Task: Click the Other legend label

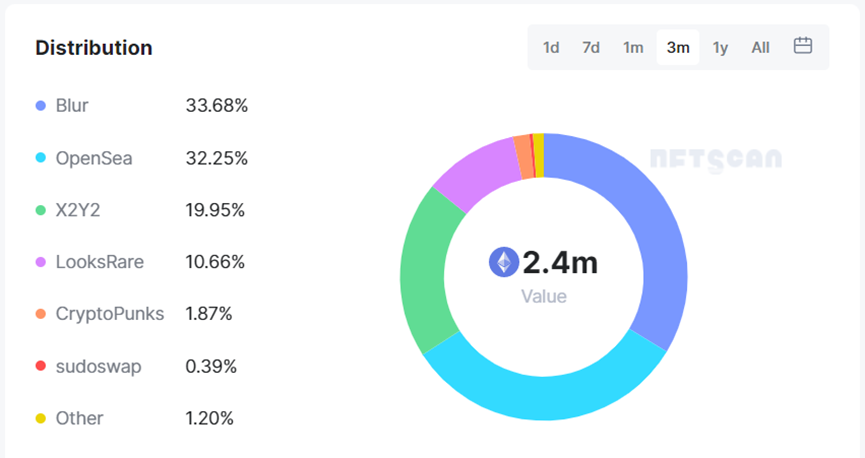Action: (79, 418)
